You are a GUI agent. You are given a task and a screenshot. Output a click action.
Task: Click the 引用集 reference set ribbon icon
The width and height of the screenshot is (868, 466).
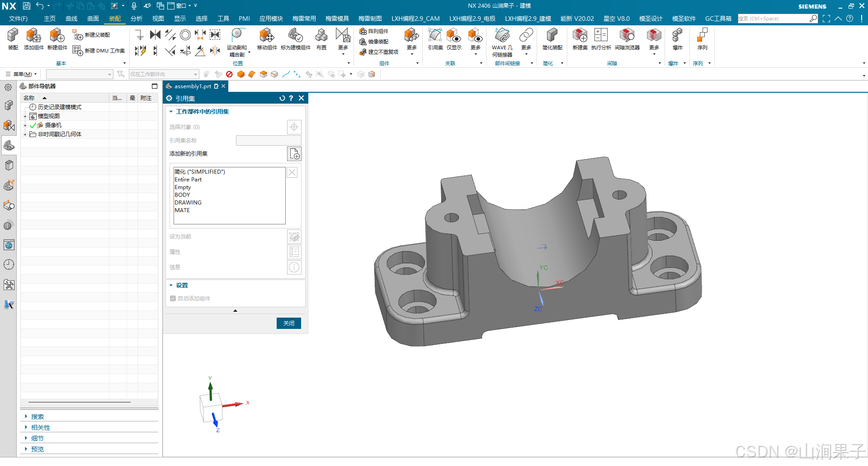click(x=435, y=38)
